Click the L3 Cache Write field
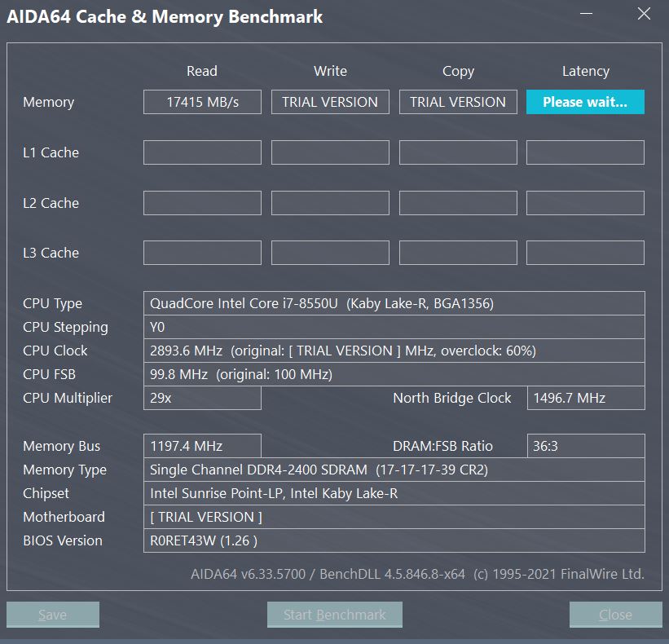 point(330,253)
